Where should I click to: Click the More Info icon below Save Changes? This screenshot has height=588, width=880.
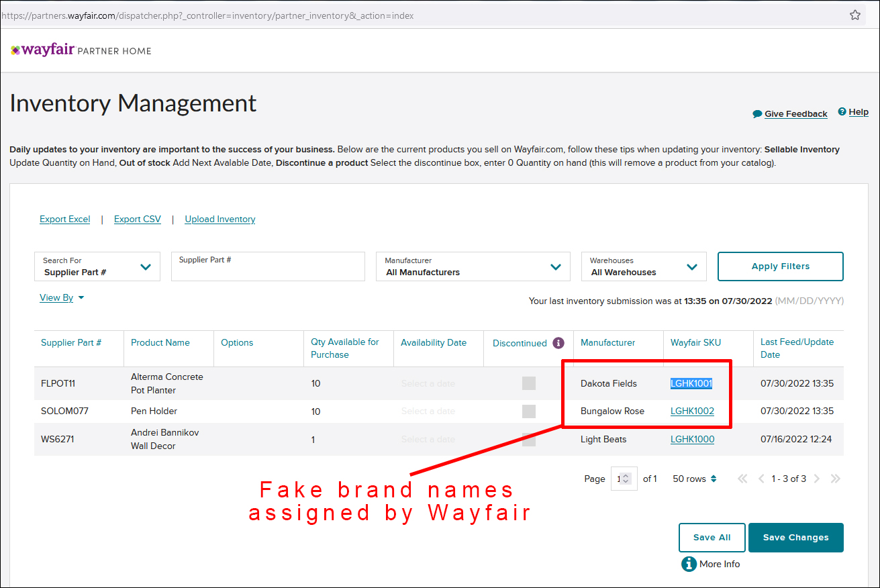click(689, 564)
